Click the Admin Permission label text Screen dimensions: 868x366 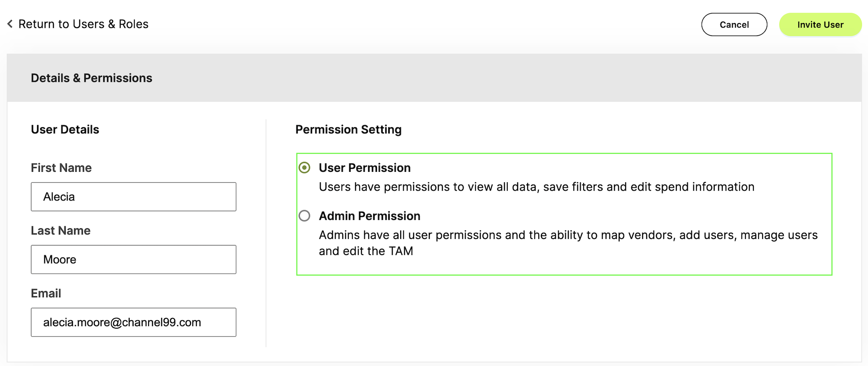point(369,216)
